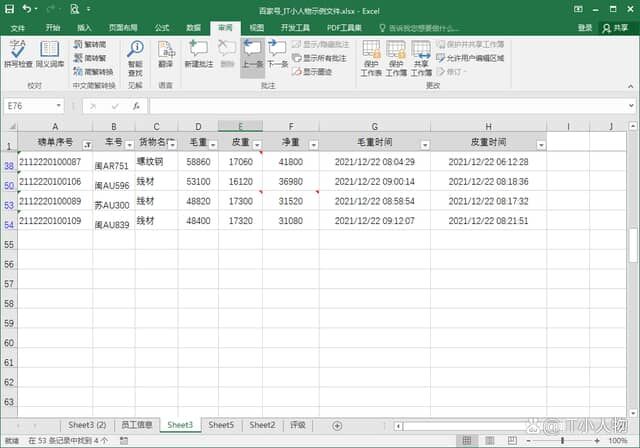Toggle 显示所有批注 show all comments

pos(319,58)
